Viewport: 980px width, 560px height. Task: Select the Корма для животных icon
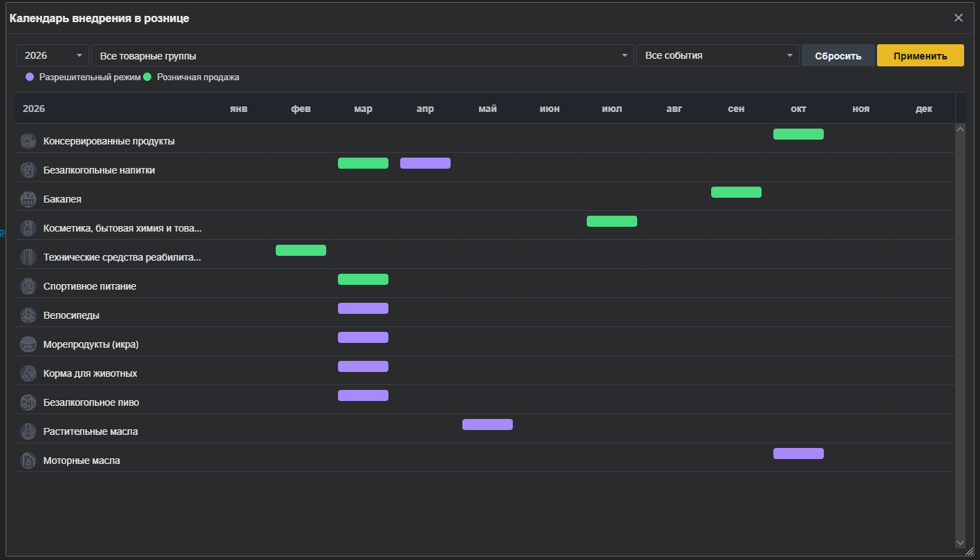(x=28, y=373)
